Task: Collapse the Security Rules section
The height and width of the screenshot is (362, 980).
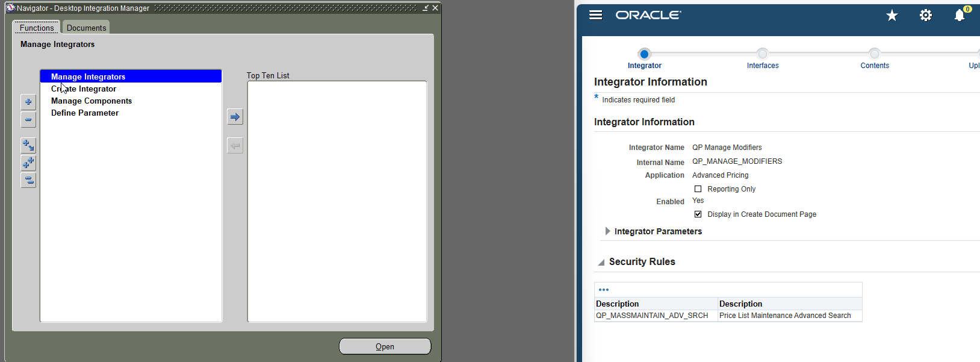Action: tap(601, 263)
